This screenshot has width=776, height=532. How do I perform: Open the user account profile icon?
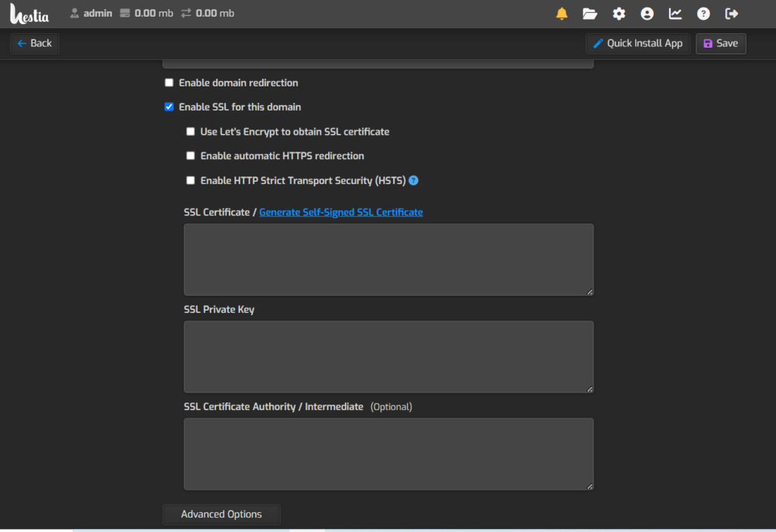coord(647,14)
